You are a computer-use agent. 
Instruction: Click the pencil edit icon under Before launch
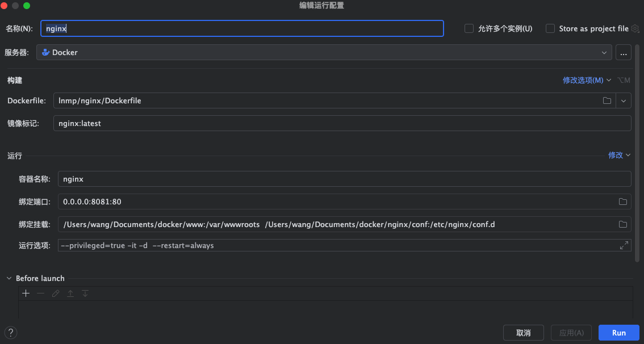(55, 293)
